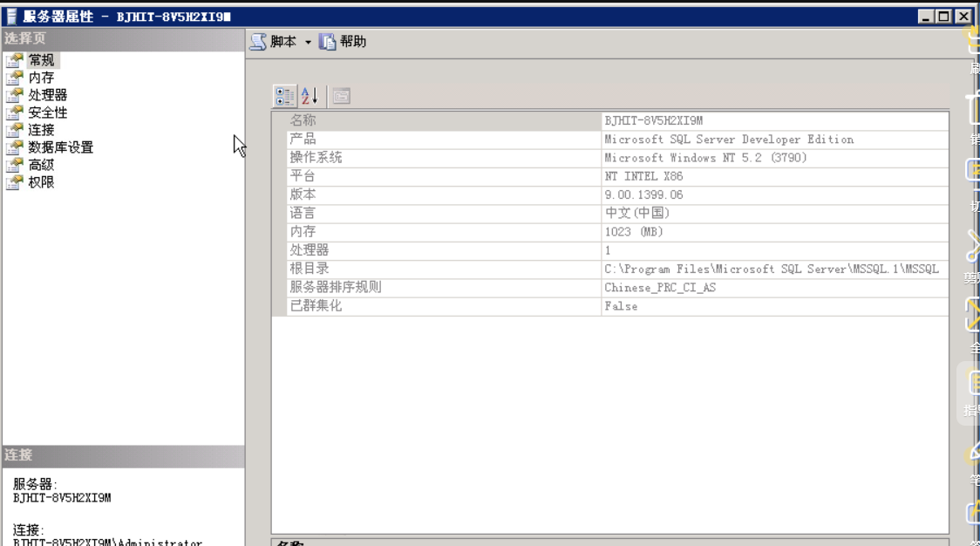Minimize the 服务器属性 window
Screen dimensions: 980x546
pos(926,17)
